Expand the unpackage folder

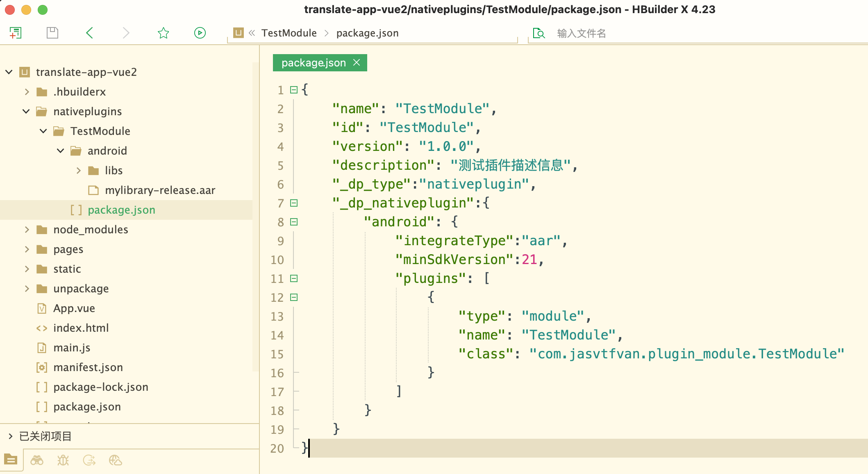(x=27, y=289)
